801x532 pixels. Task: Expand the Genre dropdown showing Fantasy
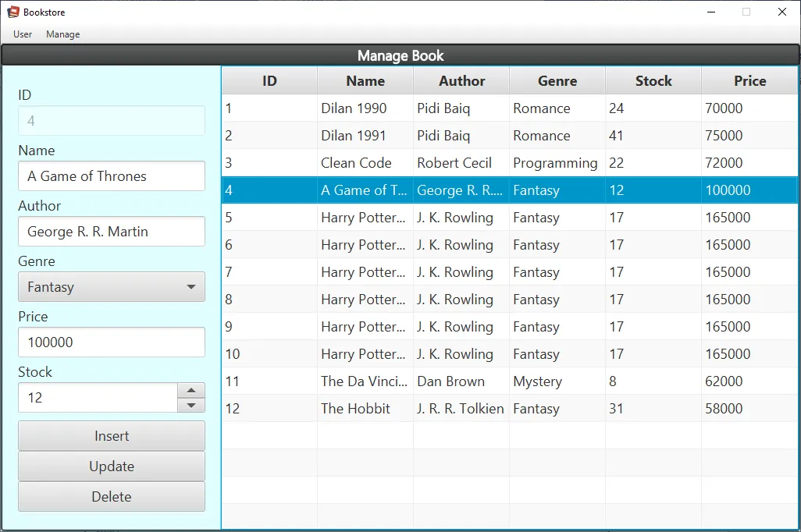tap(112, 287)
